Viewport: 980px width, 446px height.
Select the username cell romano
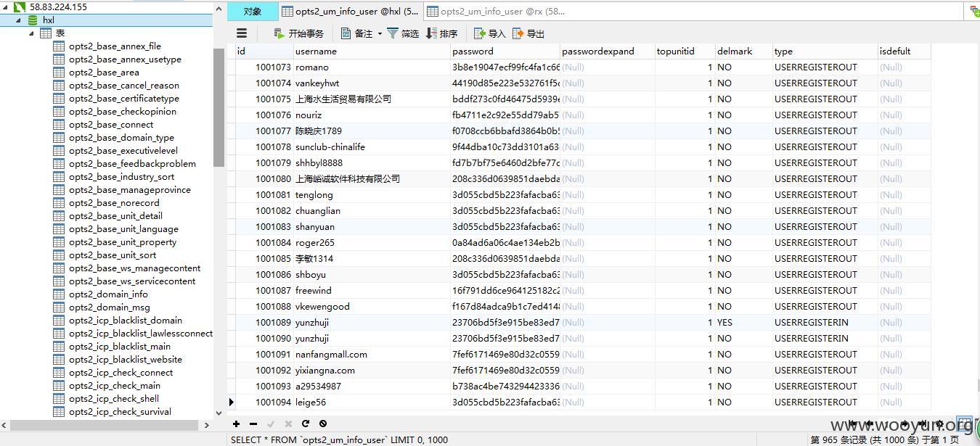tap(372, 67)
